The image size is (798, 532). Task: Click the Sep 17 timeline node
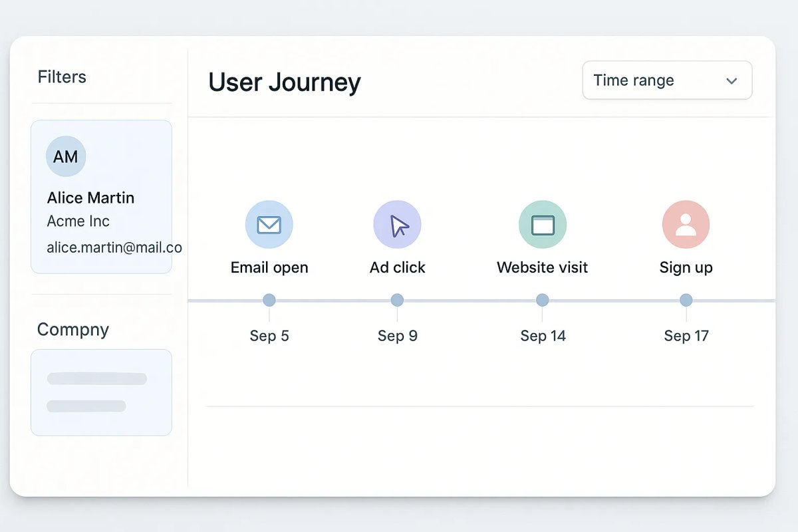[x=686, y=300]
